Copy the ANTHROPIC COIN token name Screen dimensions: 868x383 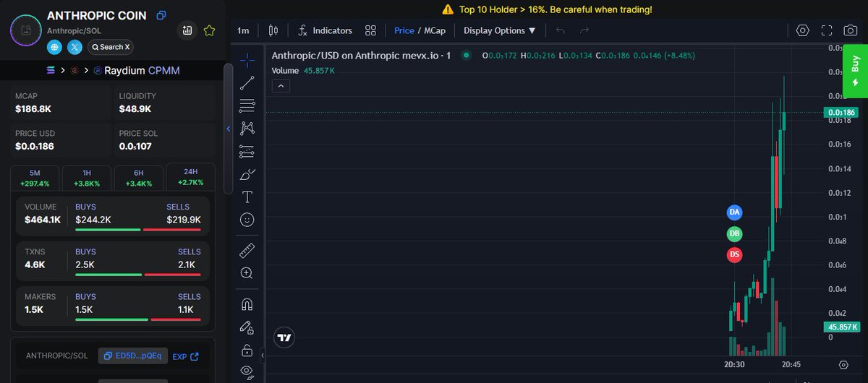point(161,15)
